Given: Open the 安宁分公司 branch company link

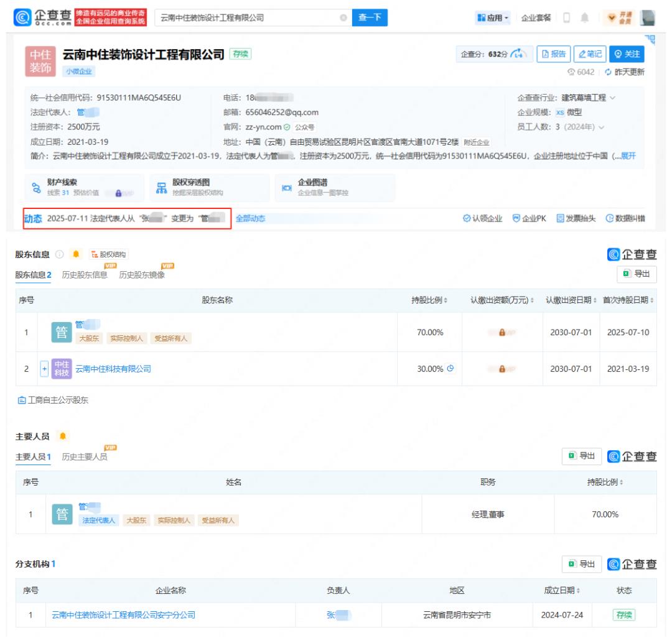Looking at the screenshot, I should point(123,615).
